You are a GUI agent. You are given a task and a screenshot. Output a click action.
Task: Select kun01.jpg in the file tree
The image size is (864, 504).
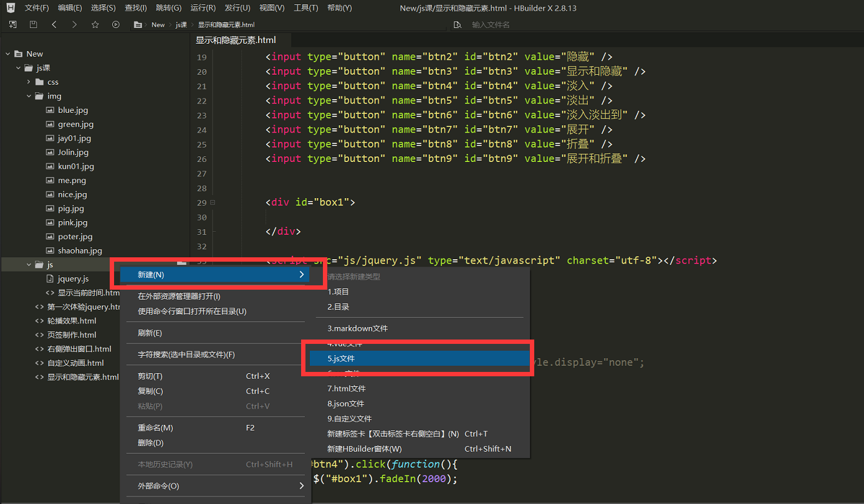pyautogui.click(x=76, y=166)
